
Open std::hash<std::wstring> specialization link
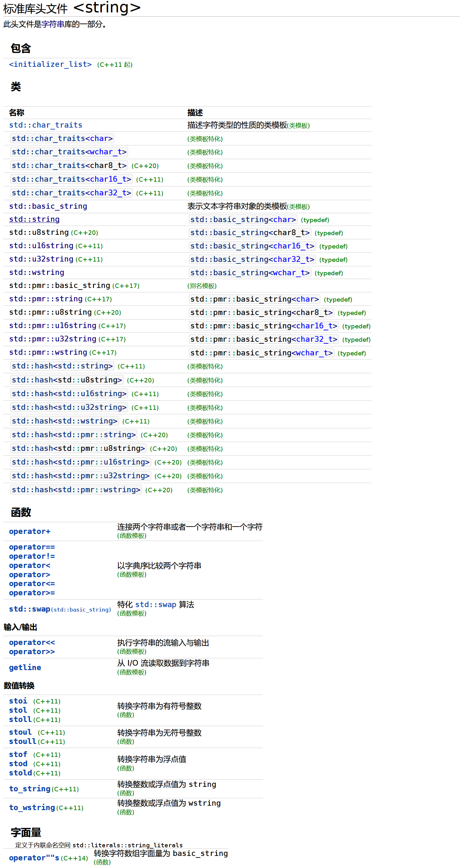click(x=64, y=421)
